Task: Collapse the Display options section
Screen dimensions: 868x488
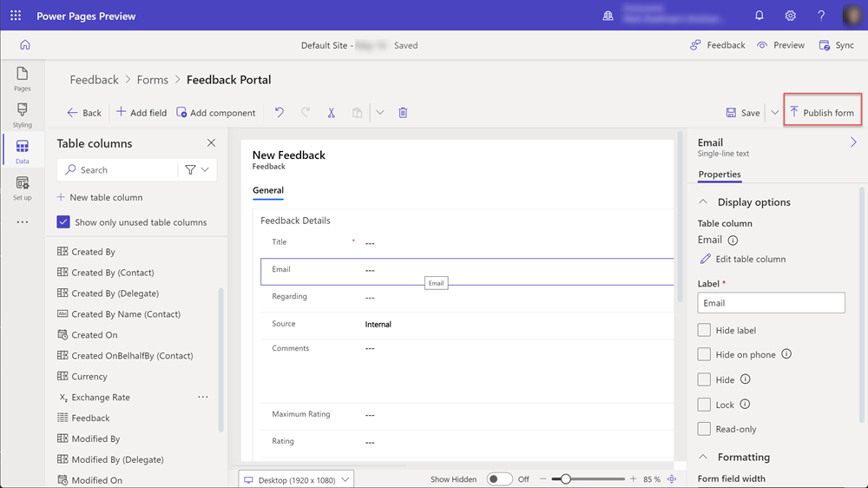Action: [x=703, y=202]
